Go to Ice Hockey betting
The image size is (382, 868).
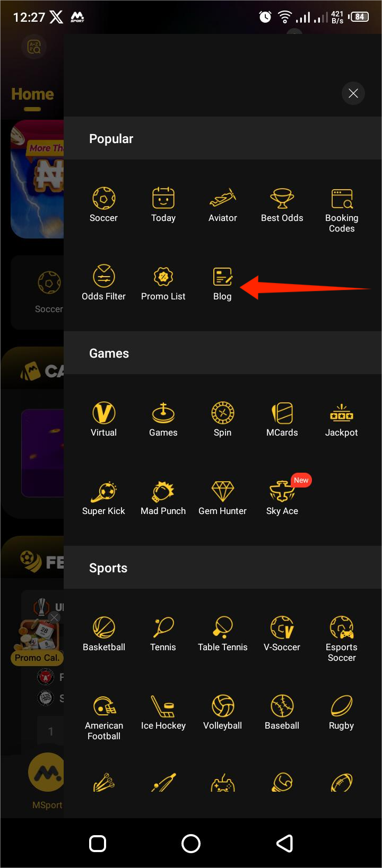[x=163, y=706]
